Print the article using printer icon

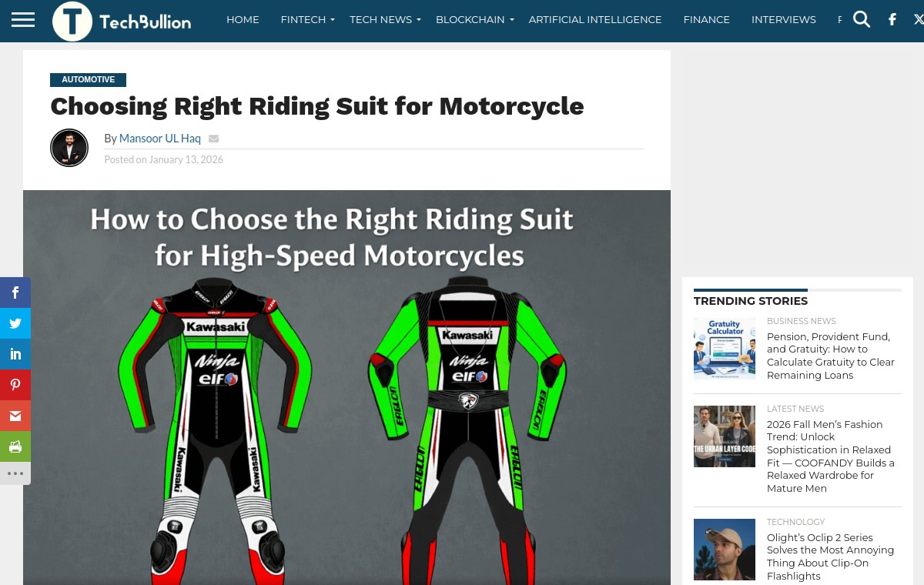coord(15,446)
